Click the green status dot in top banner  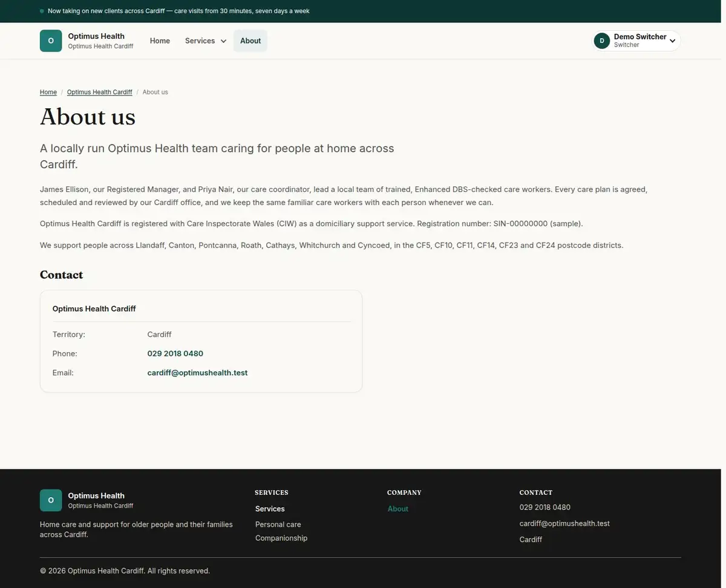click(42, 11)
